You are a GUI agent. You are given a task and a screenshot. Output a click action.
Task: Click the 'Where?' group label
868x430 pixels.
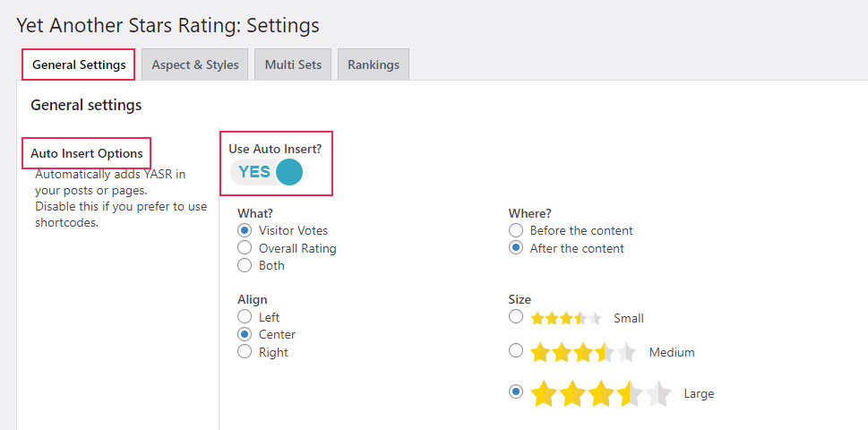pyautogui.click(x=529, y=213)
